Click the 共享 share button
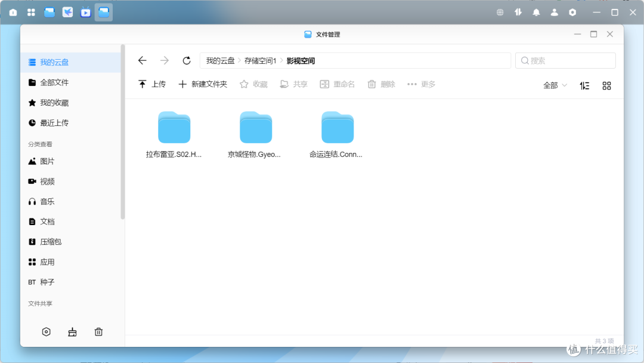The width and height of the screenshot is (644, 363). tap(293, 84)
